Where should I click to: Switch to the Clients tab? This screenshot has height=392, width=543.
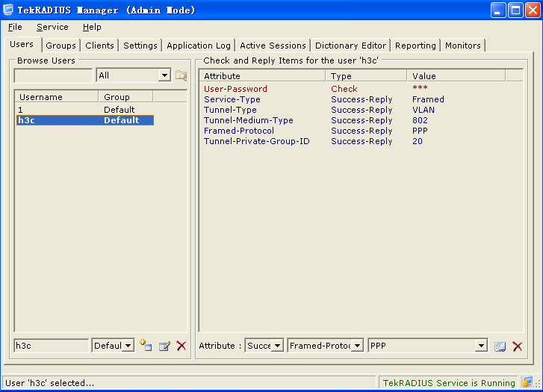pos(99,46)
